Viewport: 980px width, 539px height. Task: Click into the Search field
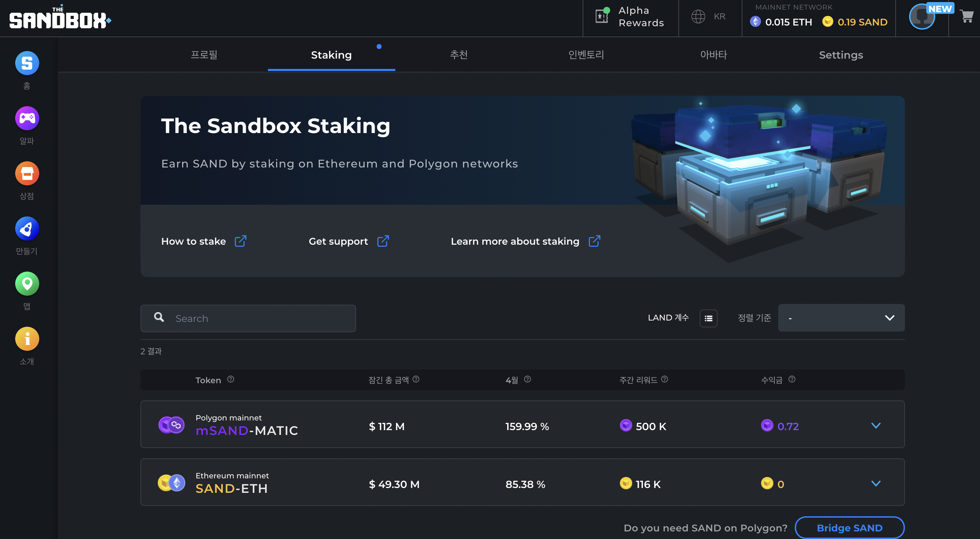(248, 318)
